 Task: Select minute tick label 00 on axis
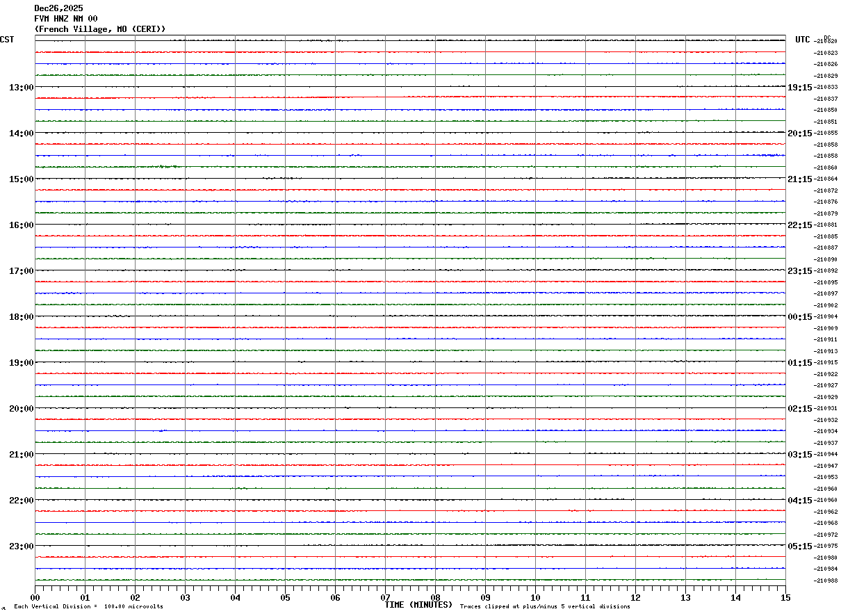coord(35,597)
